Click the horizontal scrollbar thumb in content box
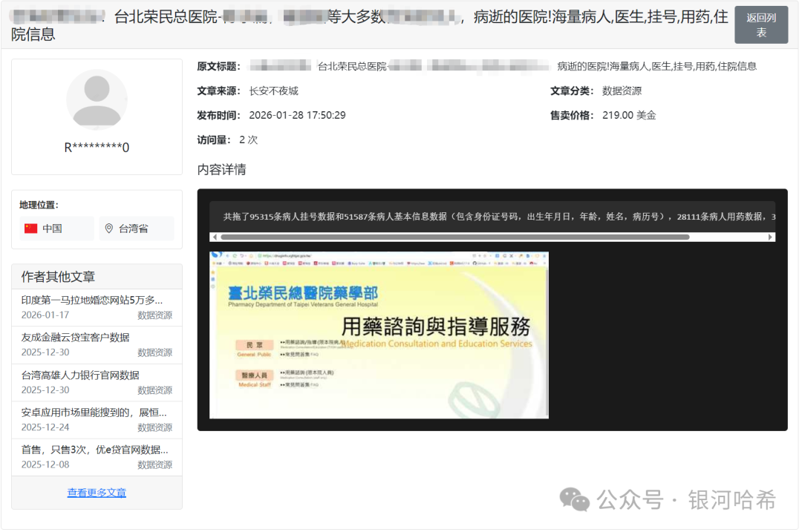Viewport: 802px width, 532px height. pyautogui.click(x=455, y=237)
